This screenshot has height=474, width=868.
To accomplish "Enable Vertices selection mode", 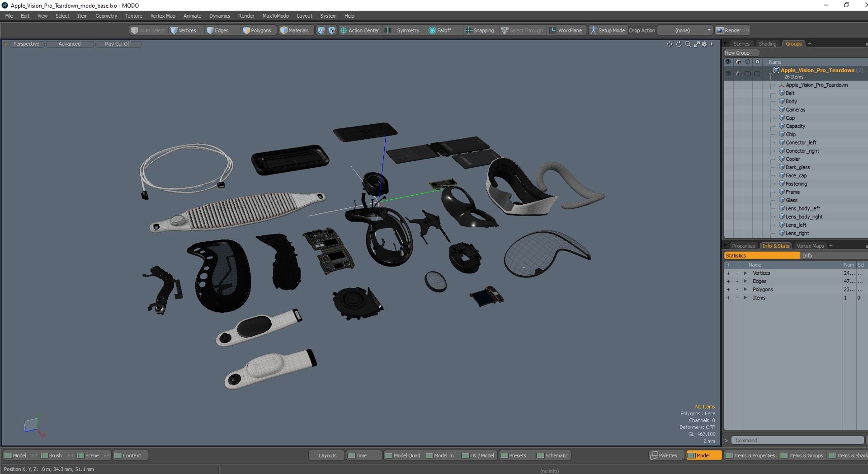I will [x=183, y=30].
